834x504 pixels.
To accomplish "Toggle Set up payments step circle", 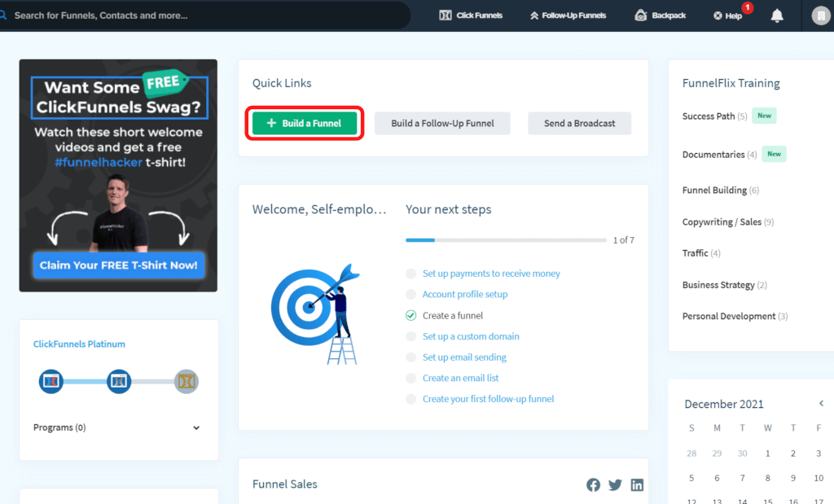I will coord(410,274).
